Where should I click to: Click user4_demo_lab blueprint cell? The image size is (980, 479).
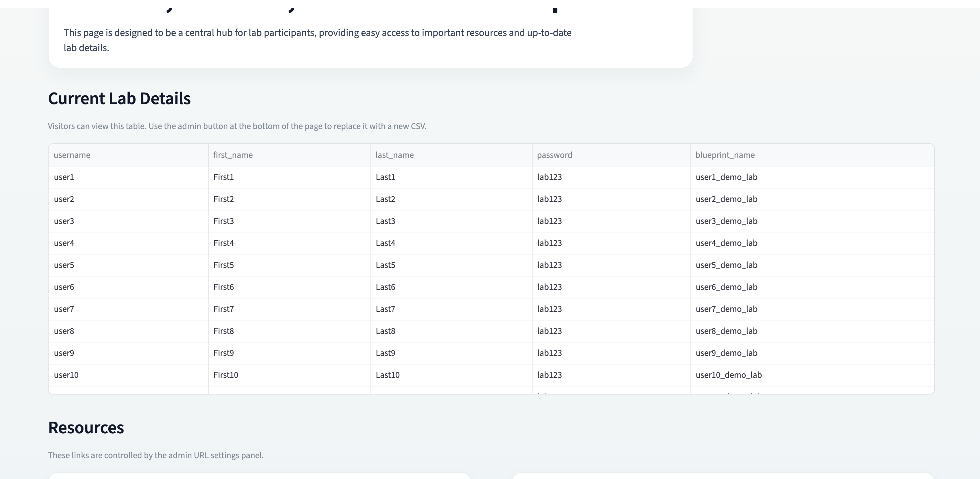(x=812, y=243)
